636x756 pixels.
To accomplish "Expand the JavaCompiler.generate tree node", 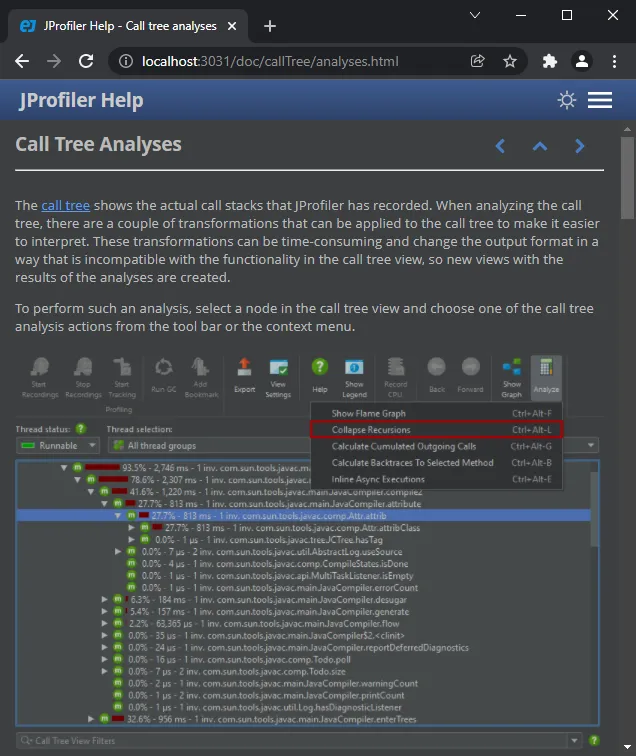I will pos(104,611).
